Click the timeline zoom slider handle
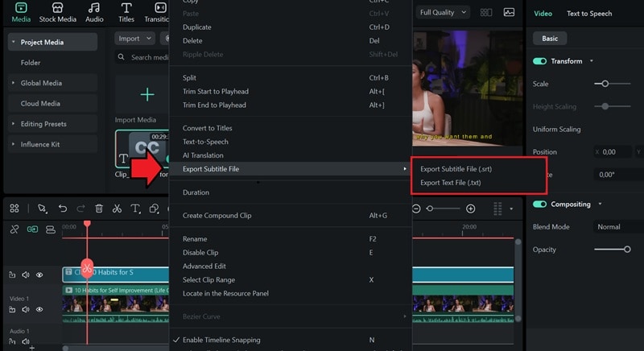This screenshot has width=644, height=351. [430, 209]
